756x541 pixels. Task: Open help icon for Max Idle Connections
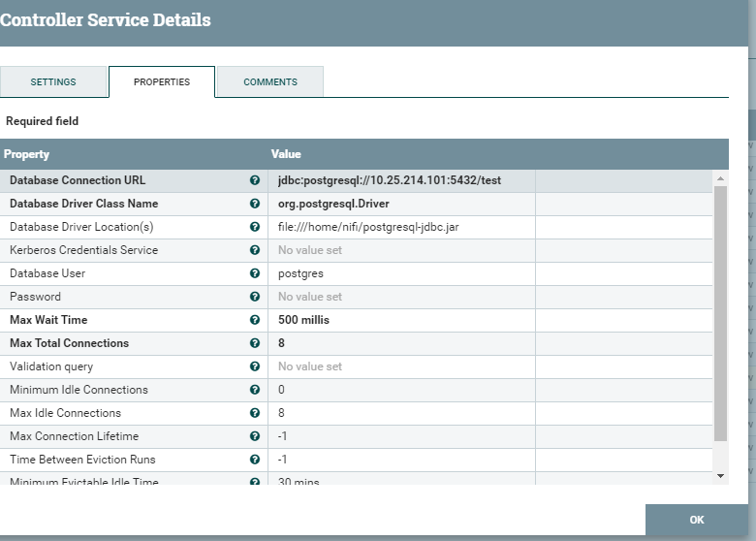[255, 413]
